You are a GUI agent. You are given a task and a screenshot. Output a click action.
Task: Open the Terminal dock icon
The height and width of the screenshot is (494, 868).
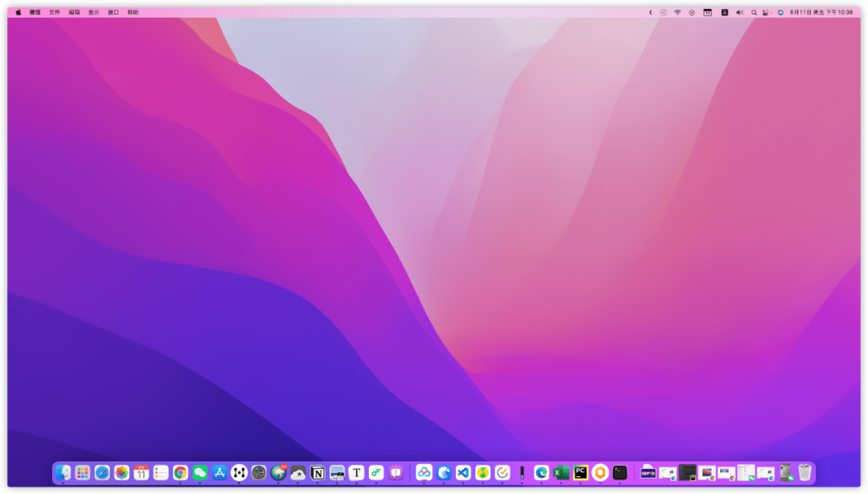[x=620, y=472]
